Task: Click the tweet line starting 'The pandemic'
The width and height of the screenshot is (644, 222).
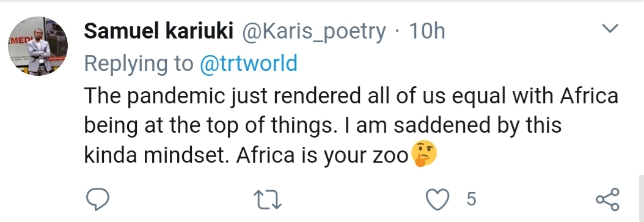Action: coord(351,96)
